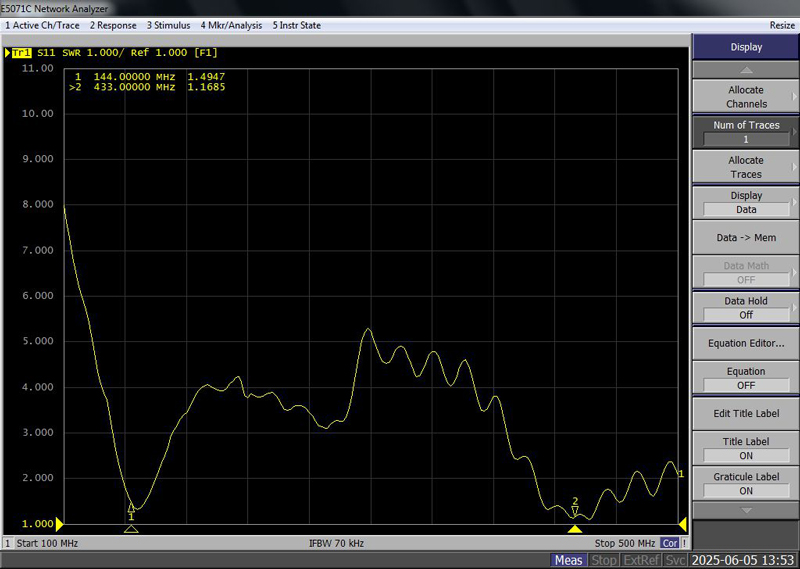Viewport: 800px width, 569px height.
Task: Click the 11.00 graticule scale label
Action: tap(37, 68)
